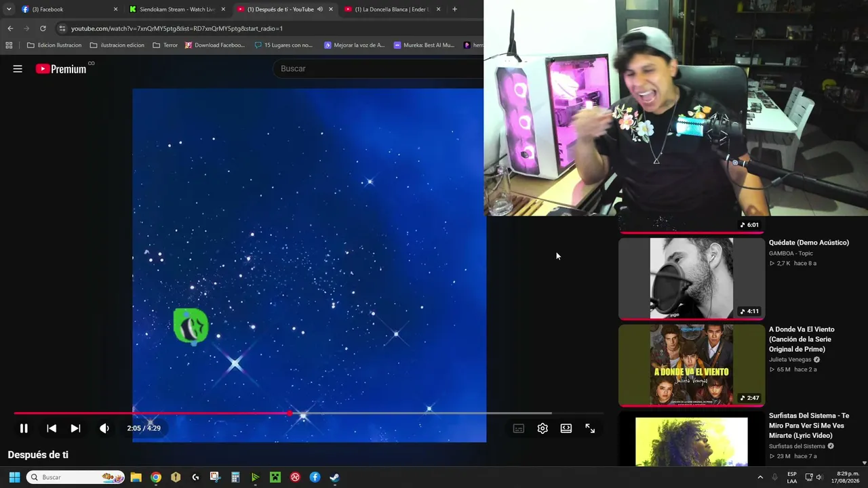
Task: Open the A Donde Va El Viento thumbnail
Action: (692, 365)
